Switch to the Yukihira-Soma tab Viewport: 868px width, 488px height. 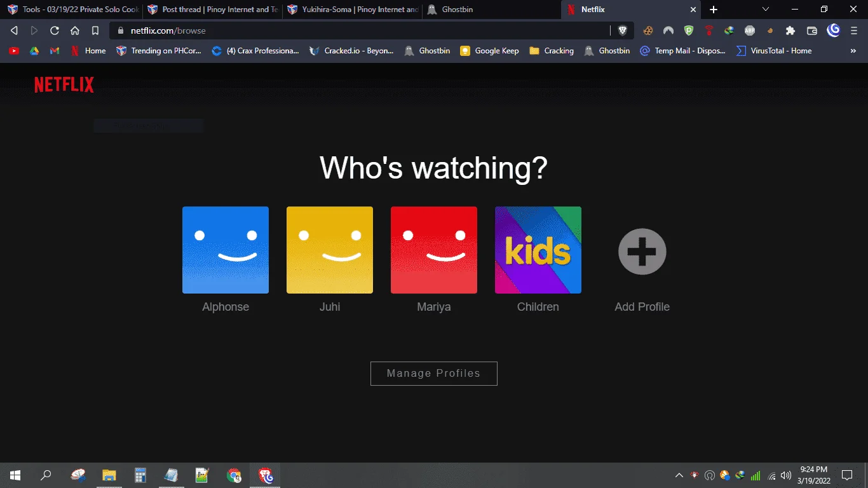pyautogui.click(x=352, y=10)
